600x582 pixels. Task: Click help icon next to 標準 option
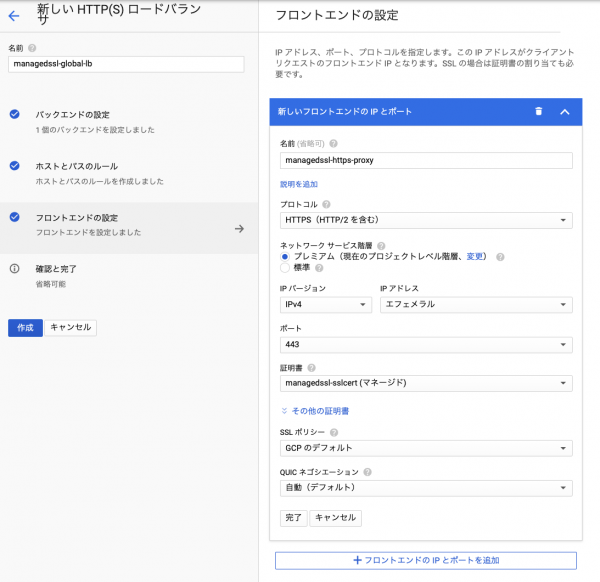coord(319,268)
